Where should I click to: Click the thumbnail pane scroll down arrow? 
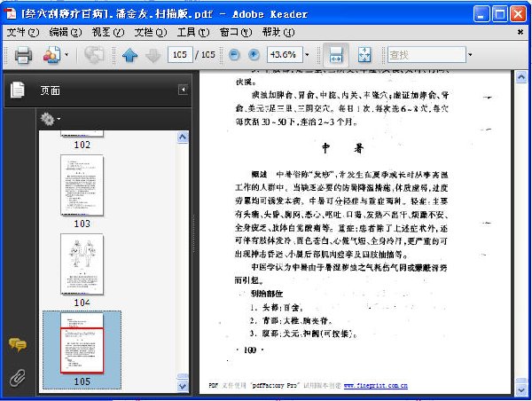(183, 386)
